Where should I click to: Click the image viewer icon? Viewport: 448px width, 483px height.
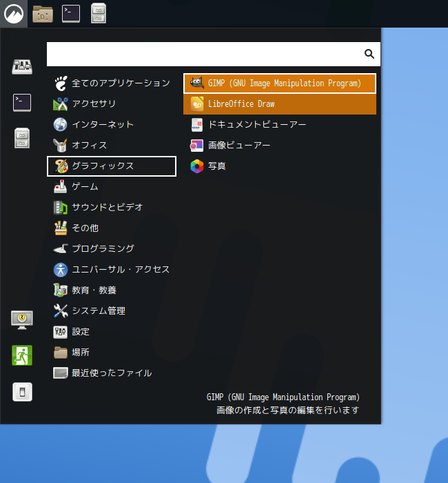click(197, 146)
